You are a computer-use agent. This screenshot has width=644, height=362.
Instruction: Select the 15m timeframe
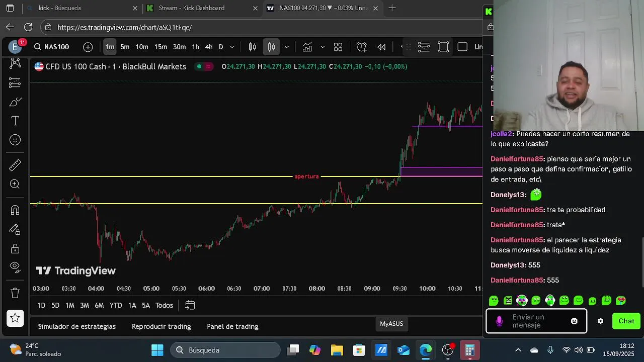(160, 47)
